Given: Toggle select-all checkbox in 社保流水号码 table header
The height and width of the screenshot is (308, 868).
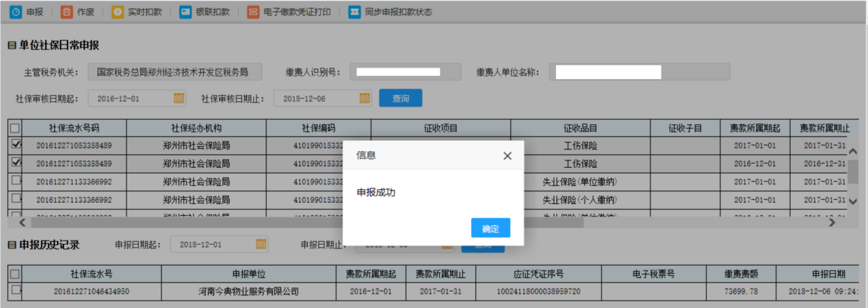Looking at the screenshot, I should 15,128.
